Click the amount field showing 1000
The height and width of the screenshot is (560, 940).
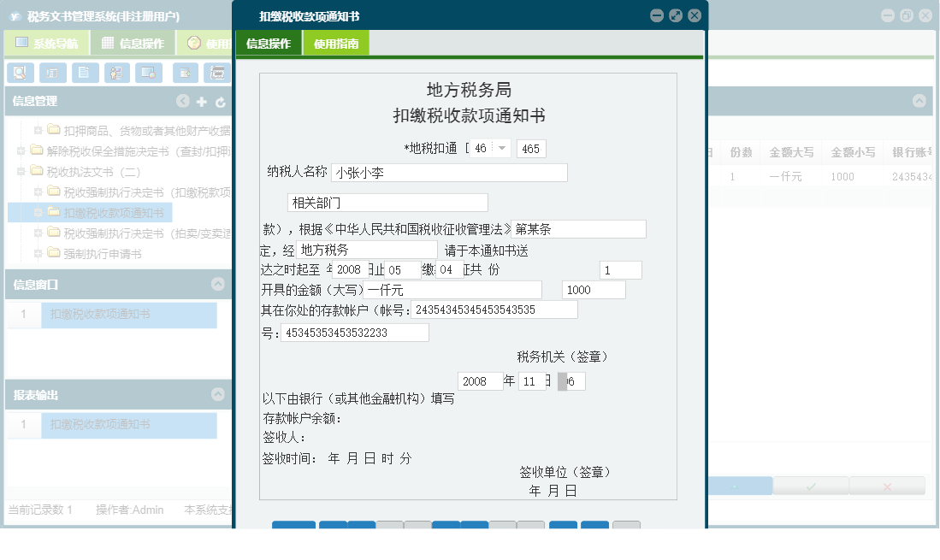pos(594,290)
